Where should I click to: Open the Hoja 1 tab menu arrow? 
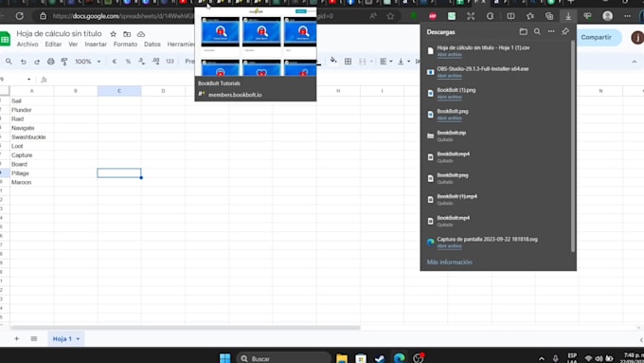[78, 338]
